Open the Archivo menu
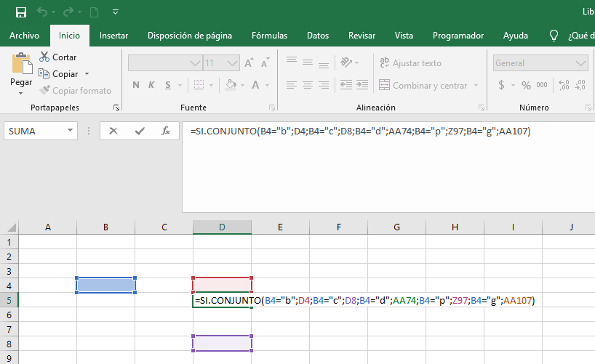This screenshot has width=595, height=364. [24, 36]
